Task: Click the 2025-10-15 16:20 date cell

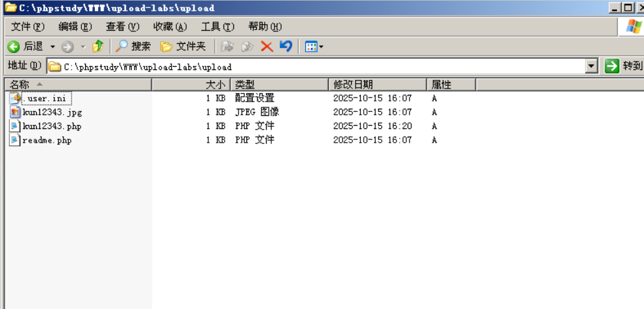Action: (372, 126)
